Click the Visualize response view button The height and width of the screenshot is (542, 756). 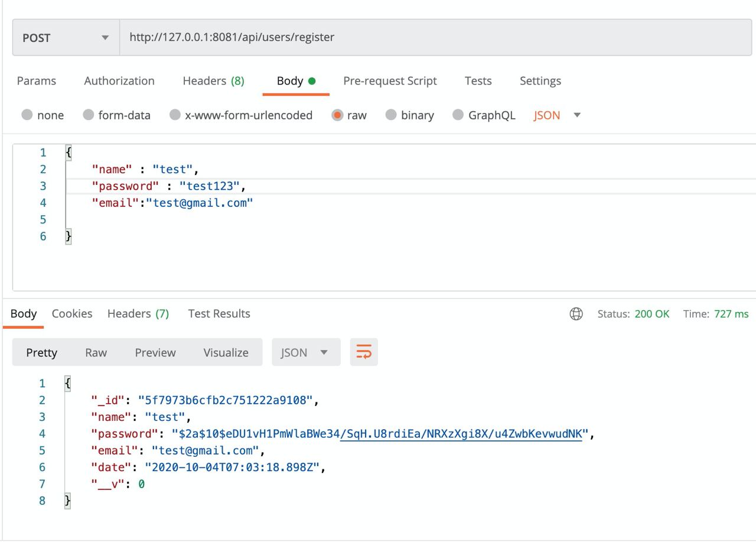226,353
